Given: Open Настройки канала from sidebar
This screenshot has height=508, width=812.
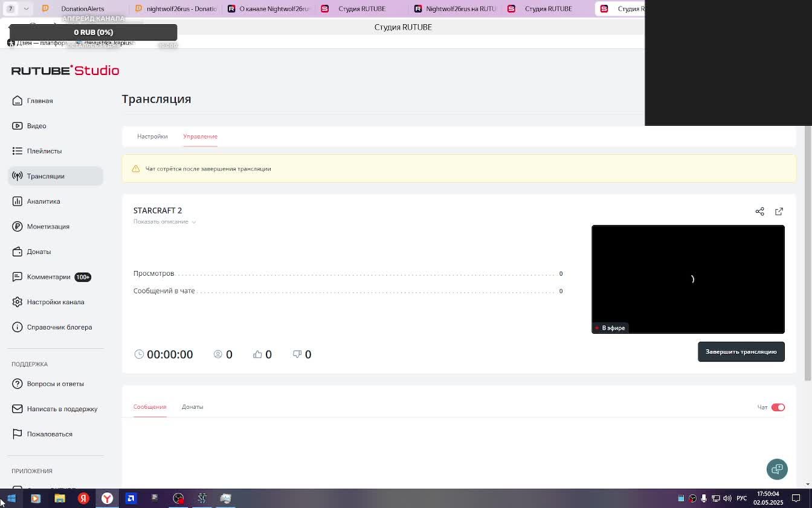Looking at the screenshot, I should click(x=55, y=302).
